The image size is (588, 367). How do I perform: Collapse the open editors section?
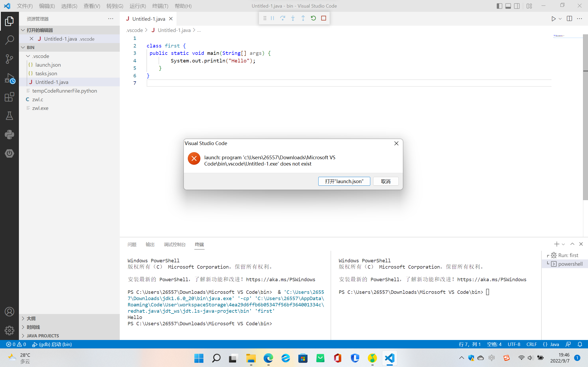tap(23, 30)
